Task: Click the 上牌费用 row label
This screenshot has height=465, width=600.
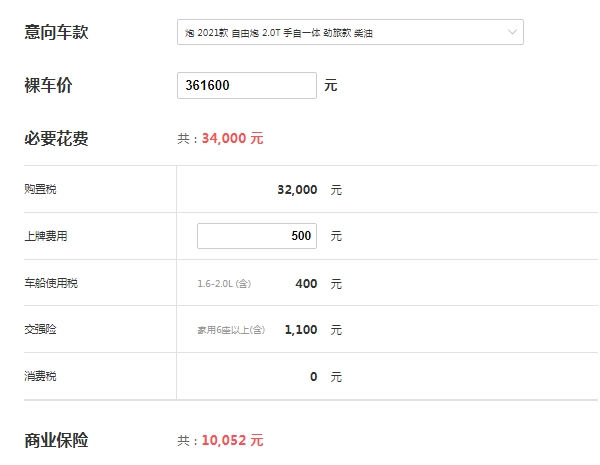Action: coord(46,236)
